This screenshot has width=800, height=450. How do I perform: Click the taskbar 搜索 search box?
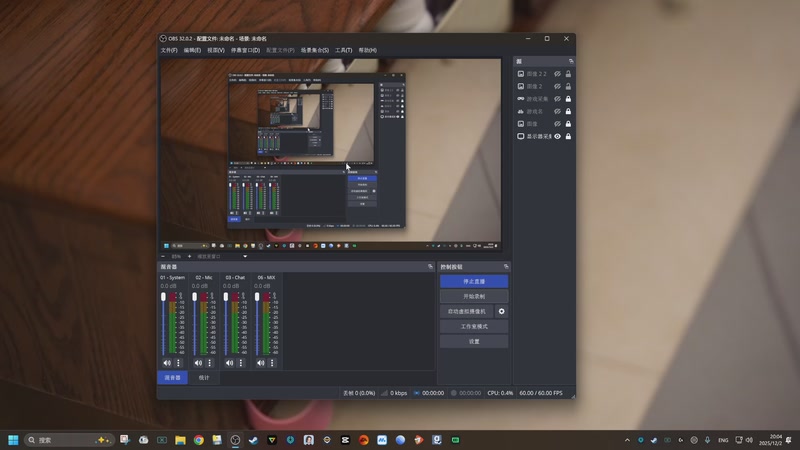tap(69, 440)
